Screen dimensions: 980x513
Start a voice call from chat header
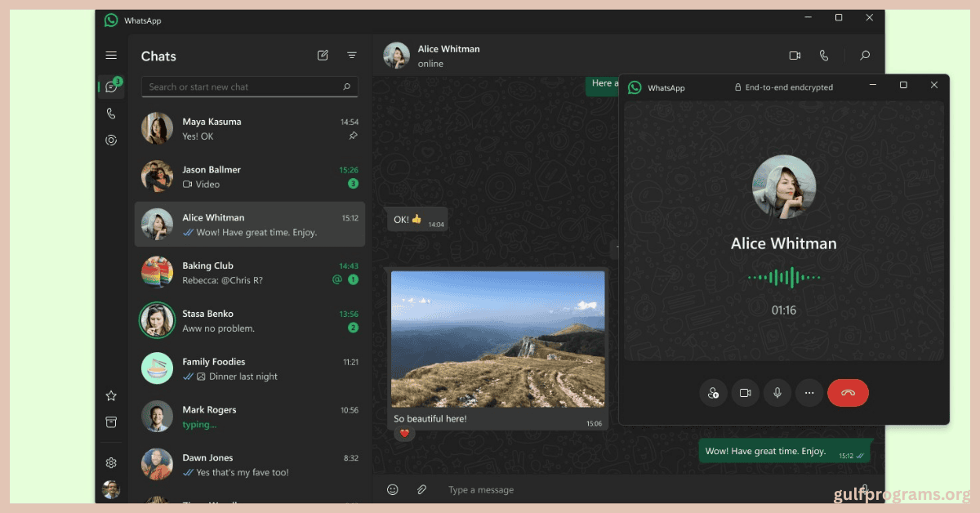[x=824, y=56]
